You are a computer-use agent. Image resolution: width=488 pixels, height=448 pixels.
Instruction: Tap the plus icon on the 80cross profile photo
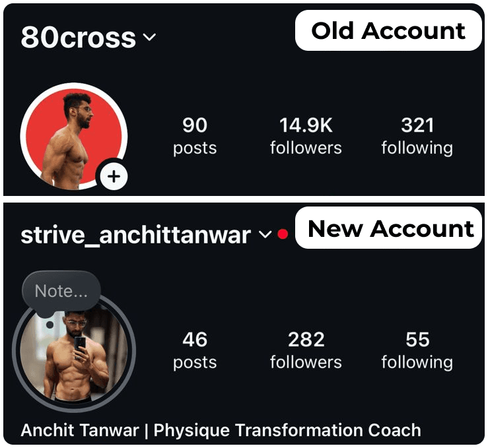point(114,176)
